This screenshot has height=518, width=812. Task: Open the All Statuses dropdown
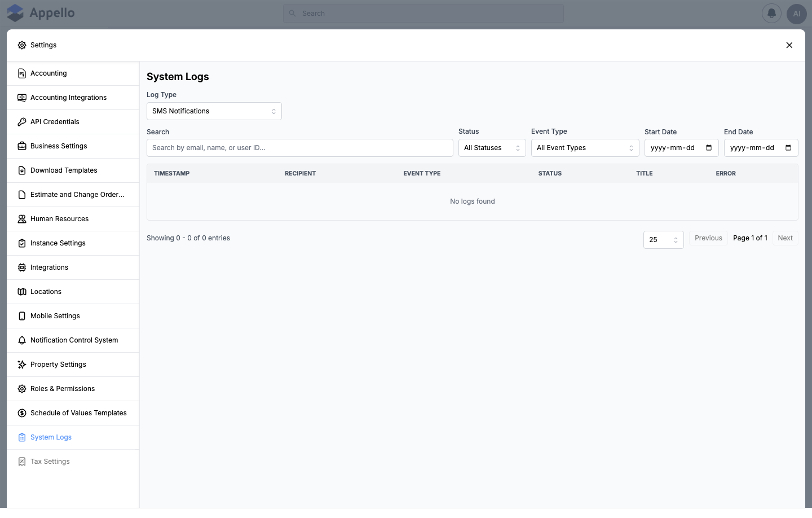492,148
